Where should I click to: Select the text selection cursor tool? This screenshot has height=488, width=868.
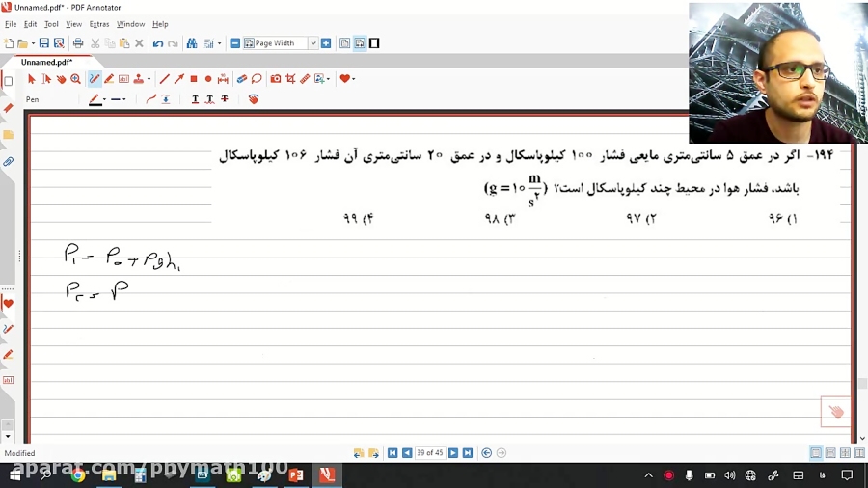(x=46, y=79)
